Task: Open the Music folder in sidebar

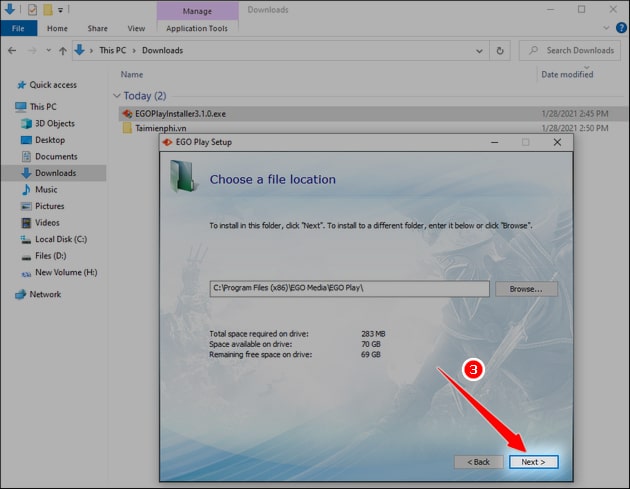Action: click(46, 190)
